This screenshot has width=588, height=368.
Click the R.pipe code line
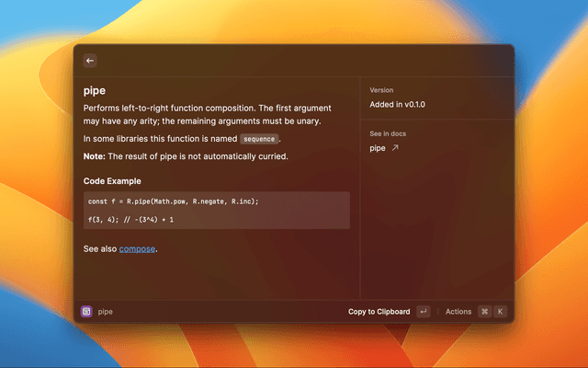pyautogui.click(x=167, y=201)
